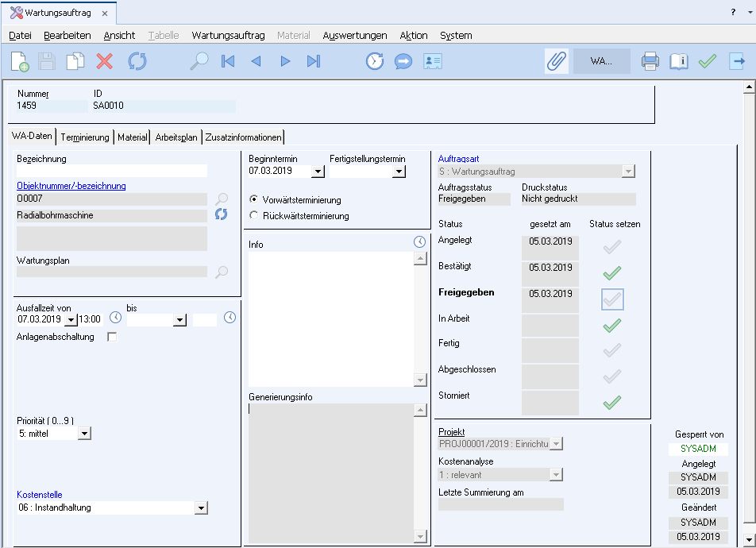Click the Objektnummer/-bezeichnung link
The image size is (756, 548).
coord(71,186)
